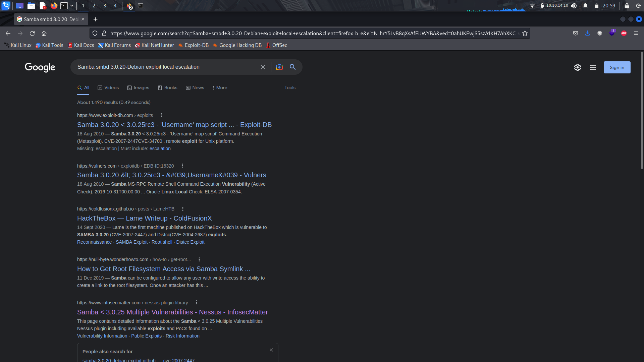Open the Kali applications menu icon
The image size is (644, 362).
coord(6,5)
